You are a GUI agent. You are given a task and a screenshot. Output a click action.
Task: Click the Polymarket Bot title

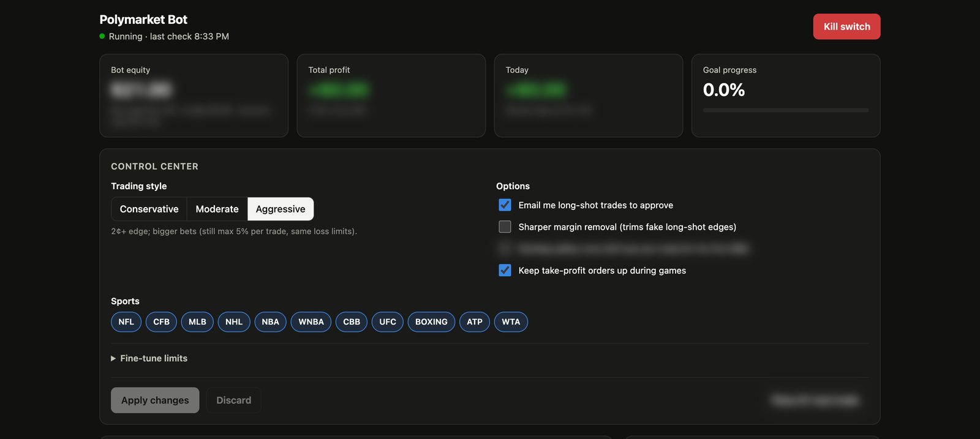tap(143, 20)
